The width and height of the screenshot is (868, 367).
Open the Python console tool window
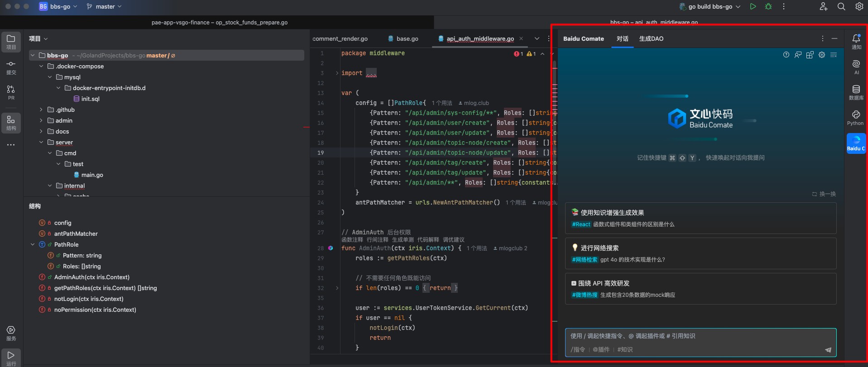[856, 118]
